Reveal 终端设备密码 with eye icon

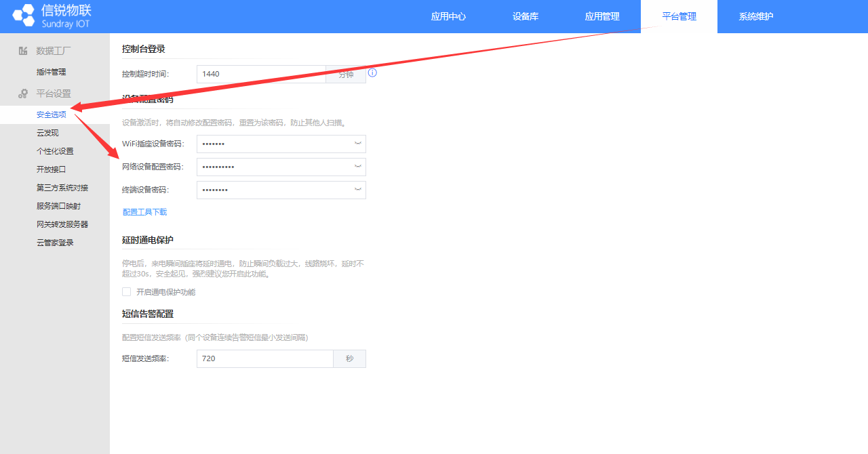pyautogui.click(x=357, y=190)
